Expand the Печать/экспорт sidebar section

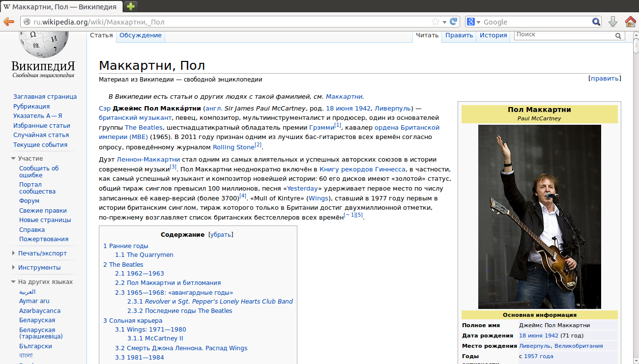point(13,253)
